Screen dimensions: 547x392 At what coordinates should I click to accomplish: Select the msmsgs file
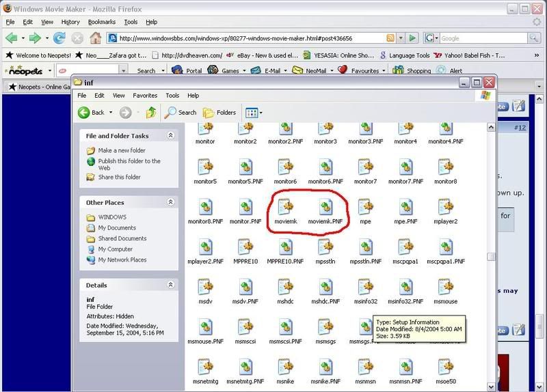(x=325, y=331)
